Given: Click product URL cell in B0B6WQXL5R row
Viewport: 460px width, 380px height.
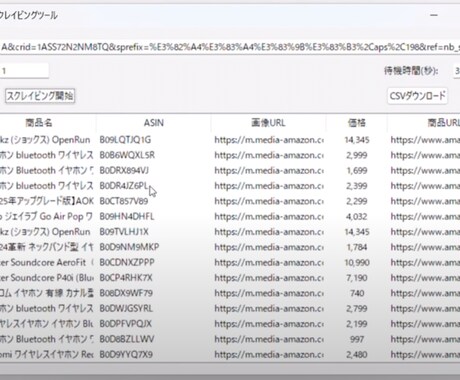Looking at the screenshot, I should coord(425,155).
